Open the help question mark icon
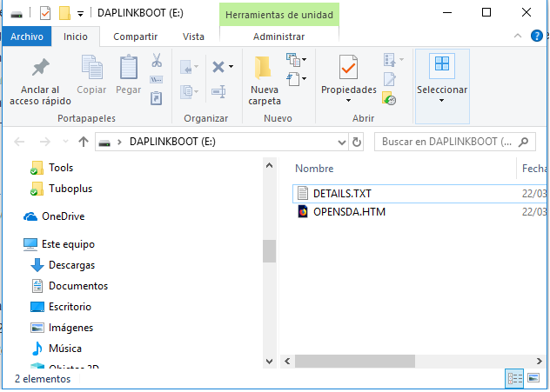 click(x=536, y=36)
